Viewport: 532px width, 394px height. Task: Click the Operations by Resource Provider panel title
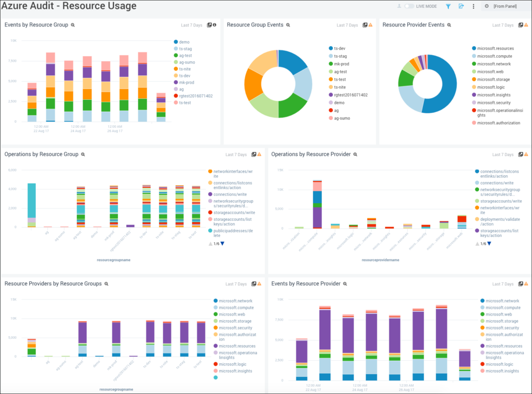tap(311, 154)
